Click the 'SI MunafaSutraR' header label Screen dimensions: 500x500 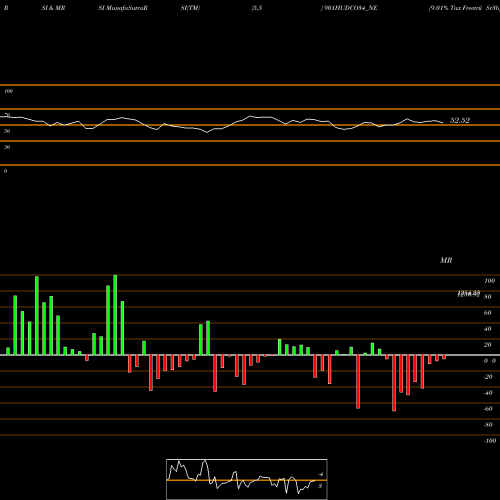123,8
